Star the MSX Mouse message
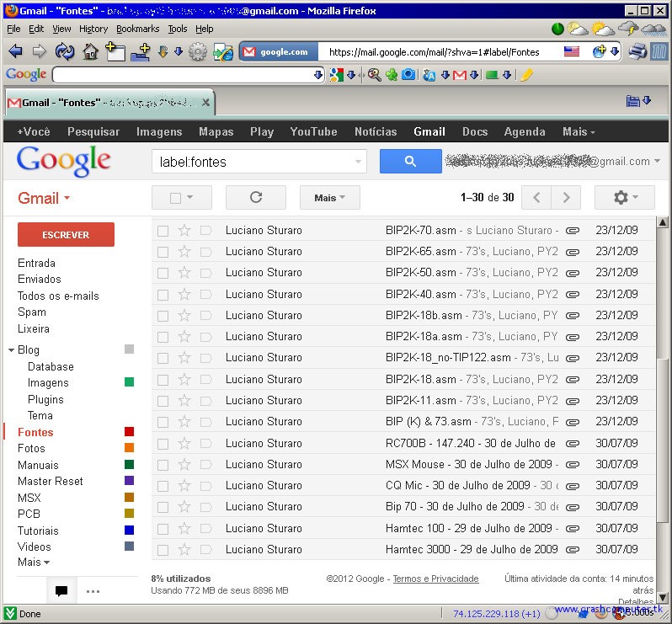 click(x=184, y=464)
